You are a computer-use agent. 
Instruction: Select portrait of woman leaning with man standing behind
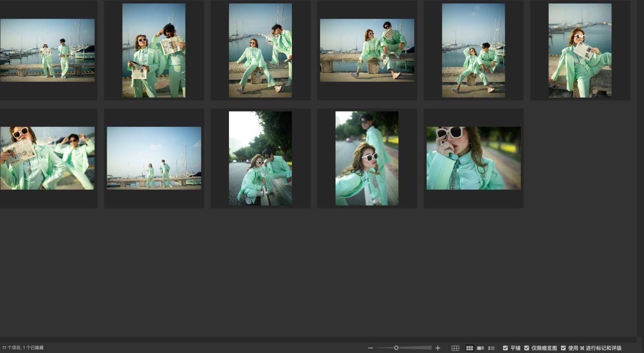(x=367, y=158)
